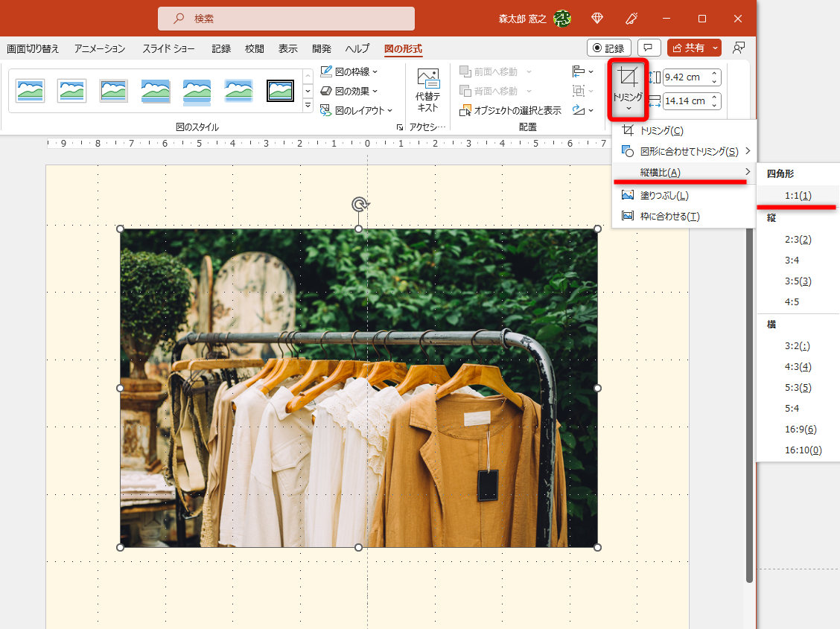The image size is (840, 629).
Task: Click the diamond premium icon in title bar
Action: [597, 19]
